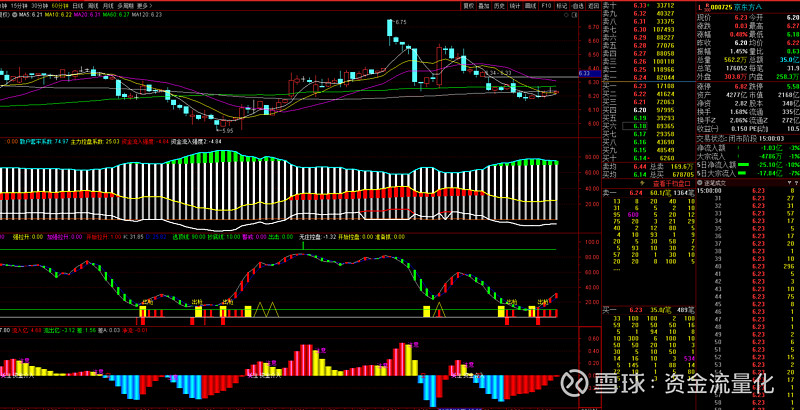Screen dimensions: 800x410
Task: Click stock code 000725
Action: 721,8
